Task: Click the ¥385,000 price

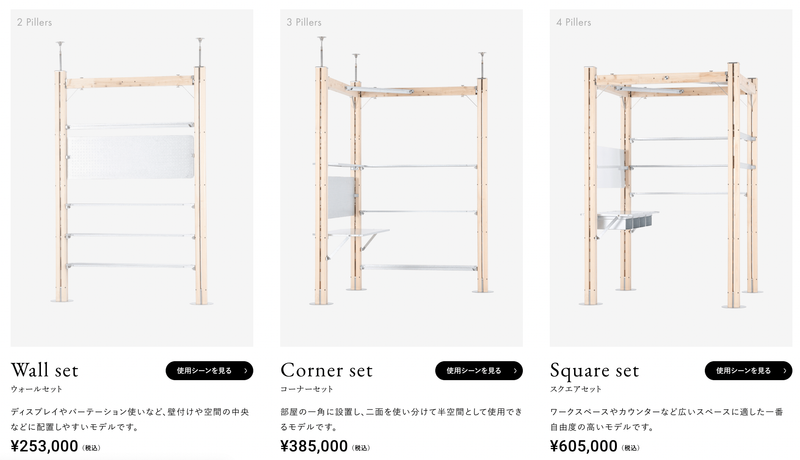Action: pyautogui.click(x=314, y=446)
